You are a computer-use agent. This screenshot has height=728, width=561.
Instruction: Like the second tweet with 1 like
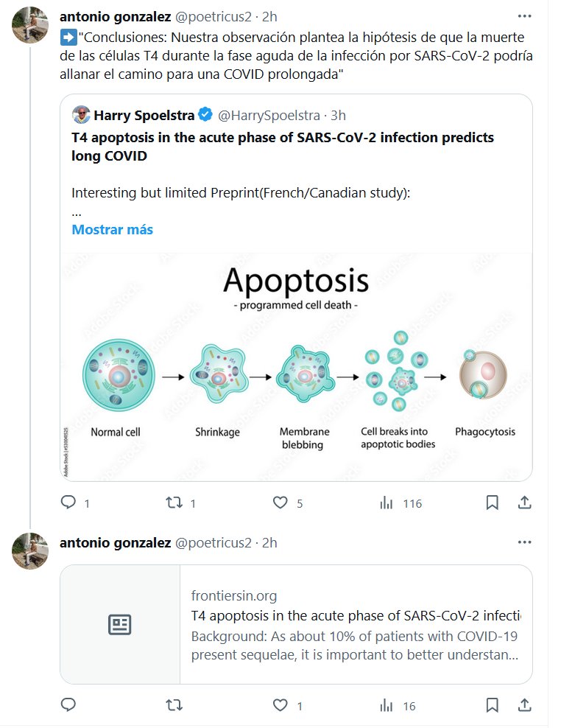click(280, 705)
